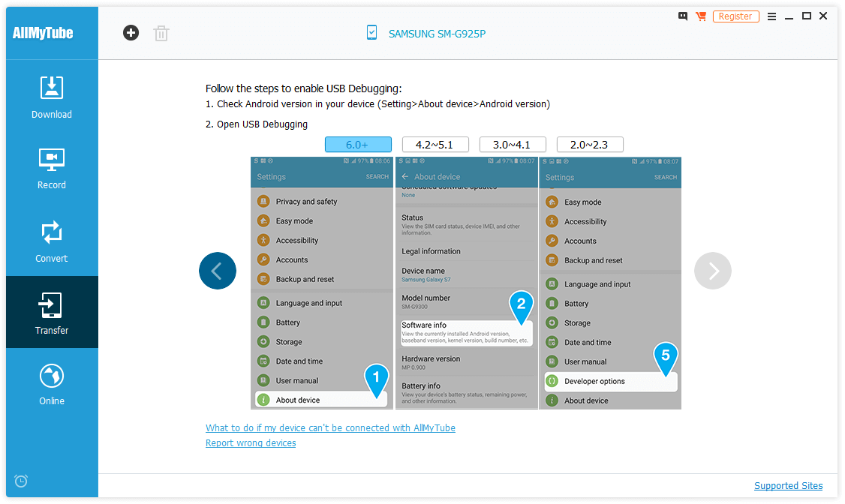Click the About device tutorial screenshot
This screenshot has width=845, height=504.
(466, 283)
